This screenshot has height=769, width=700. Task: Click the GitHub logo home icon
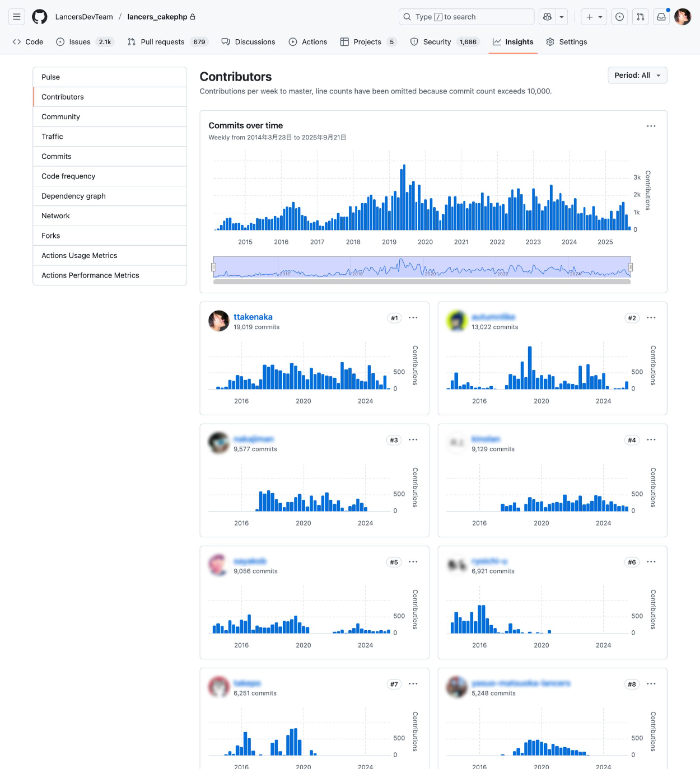pos(40,17)
